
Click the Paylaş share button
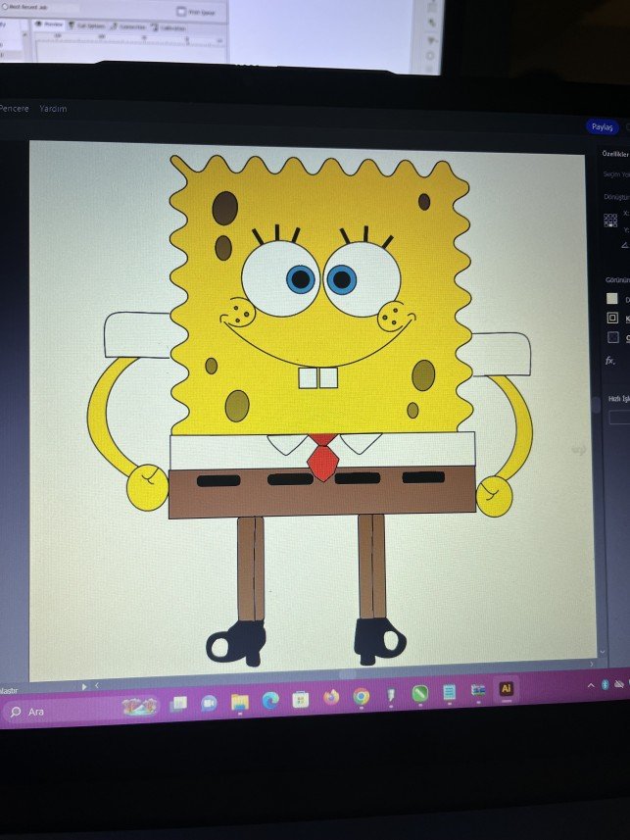point(601,126)
